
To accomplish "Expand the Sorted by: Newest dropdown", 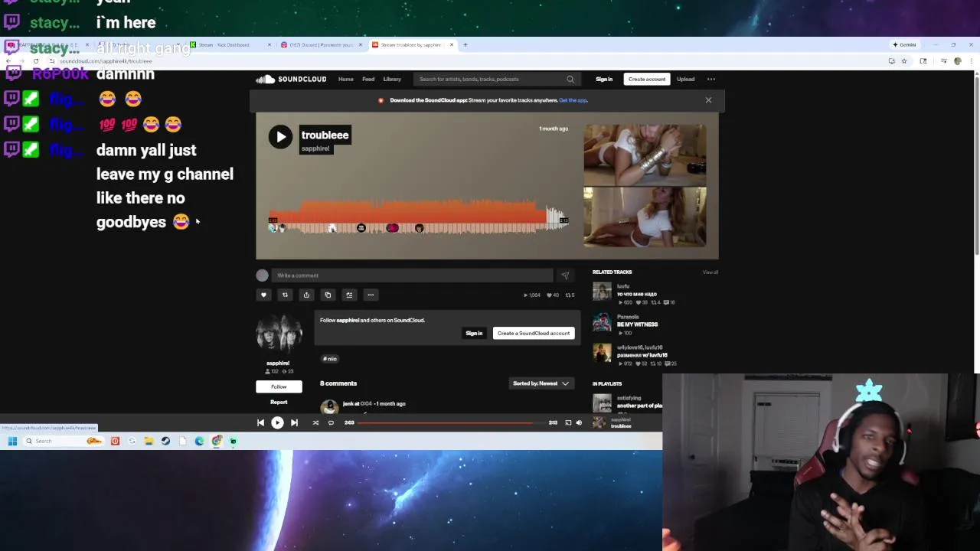I will click(x=541, y=383).
